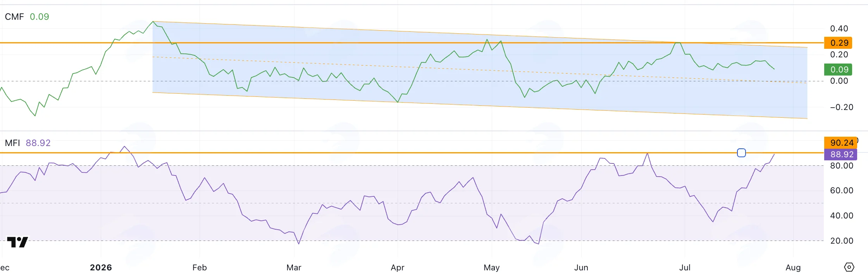Select the purple 88.92 axis label
This screenshot has width=868, height=275.
point(840,154)
